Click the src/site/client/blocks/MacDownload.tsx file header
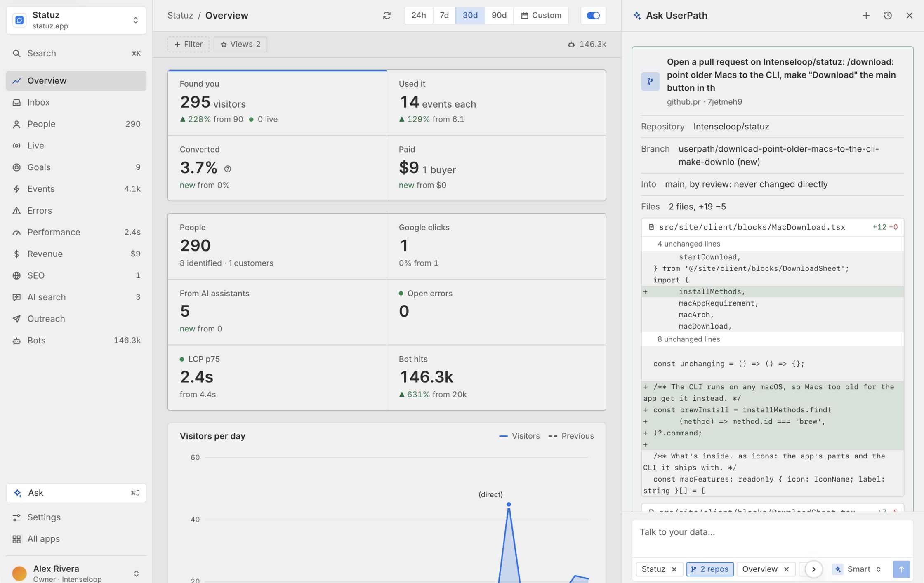924x583 pixels. click(x=772, y=227)
